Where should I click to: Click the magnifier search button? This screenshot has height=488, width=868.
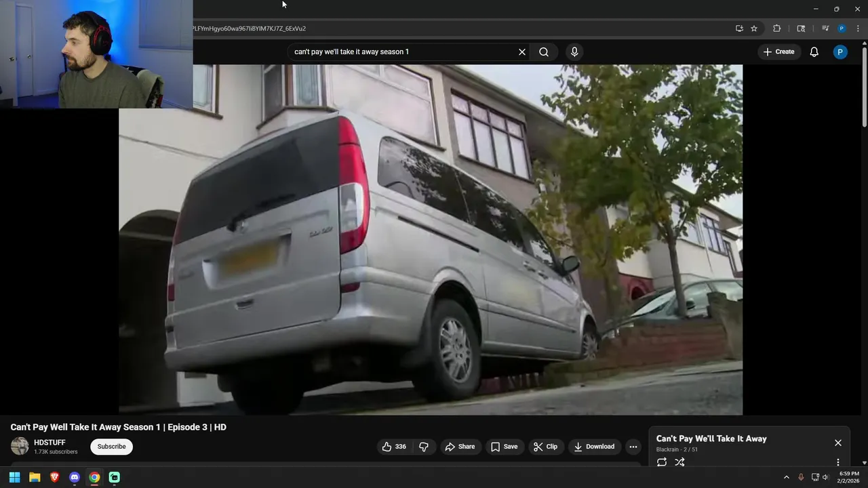[x=544, y=52]
